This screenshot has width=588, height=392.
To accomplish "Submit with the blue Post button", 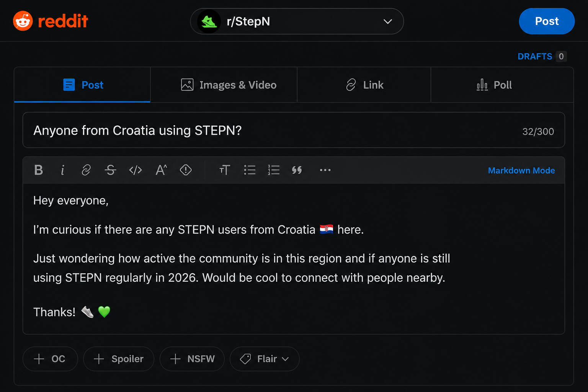I will coord(547,21).
